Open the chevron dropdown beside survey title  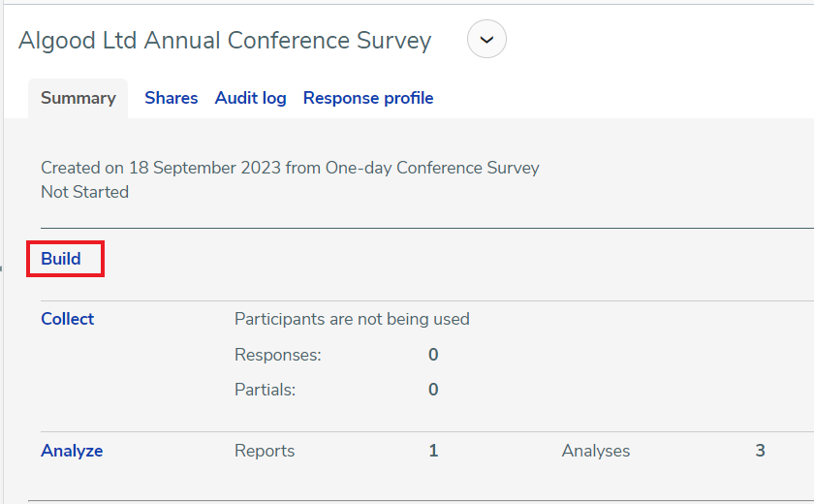pyautogui.click(x=486, y=40)
